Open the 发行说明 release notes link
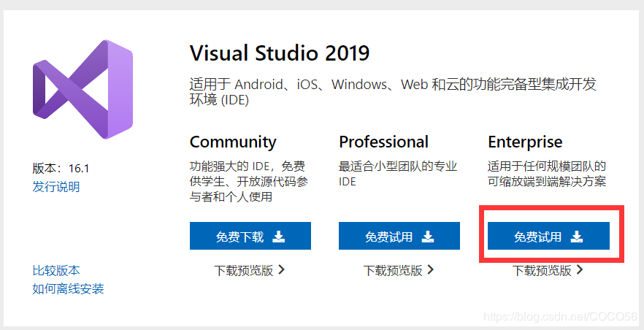 click(x=55, y=187)
